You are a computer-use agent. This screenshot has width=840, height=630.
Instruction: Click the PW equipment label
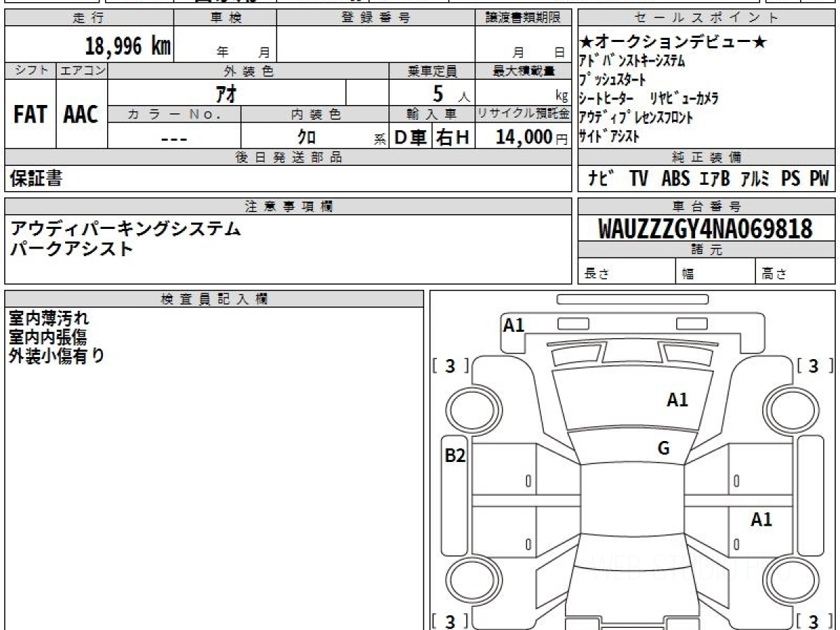click(819, 179)
